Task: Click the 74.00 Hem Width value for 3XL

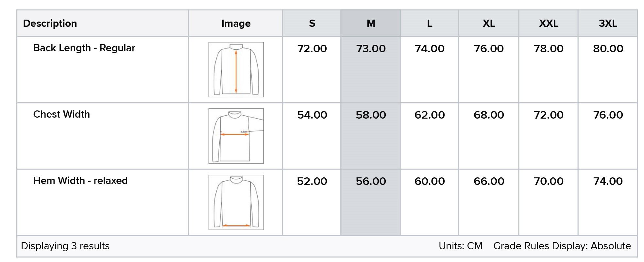Action: tap(608, 181)
